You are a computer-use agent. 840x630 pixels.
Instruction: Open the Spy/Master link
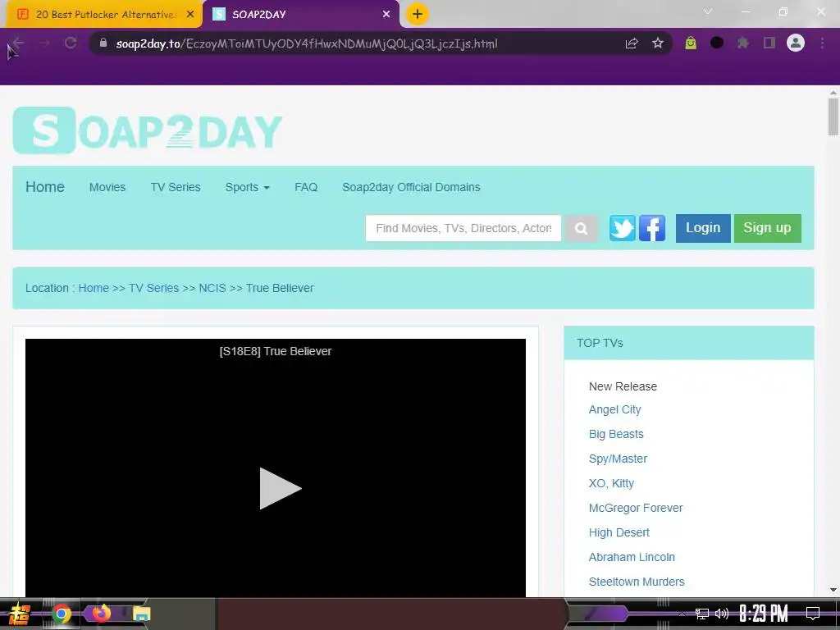[x=618, y=459]
